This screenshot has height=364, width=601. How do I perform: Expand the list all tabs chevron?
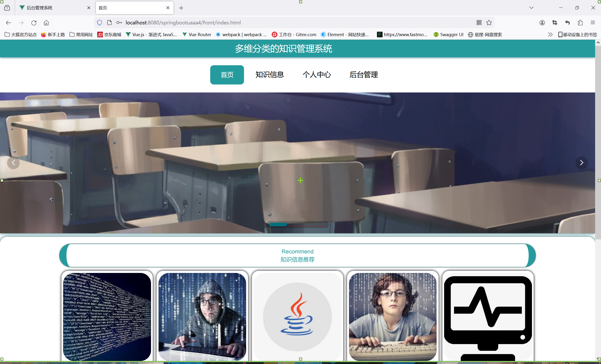(531, 8)
